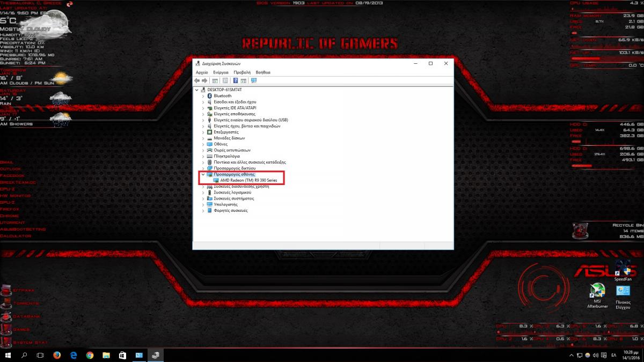The height and width of the screenshot is (362, 644).
Task: Select 'Ελεγκτές ήχου, βίντεο και παιχνιδιών' row
Action: pyautogui.click(x=247, y=126)
